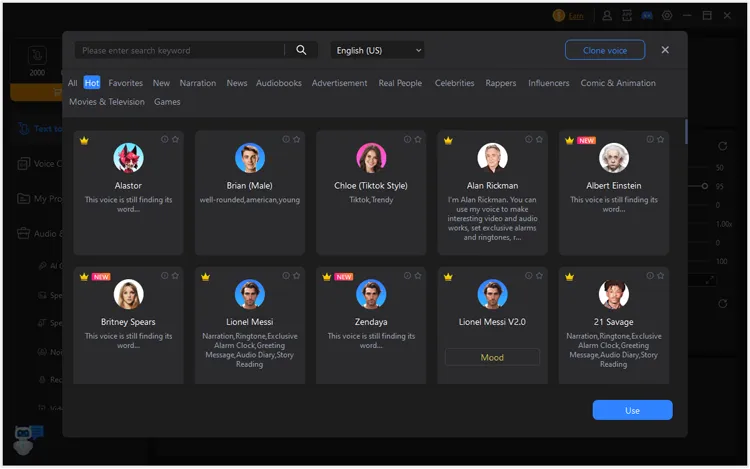The width and height of the screenshot is (750, 469).
Task: Click the preview icon on Chloe card
Action: coord(407,140)
